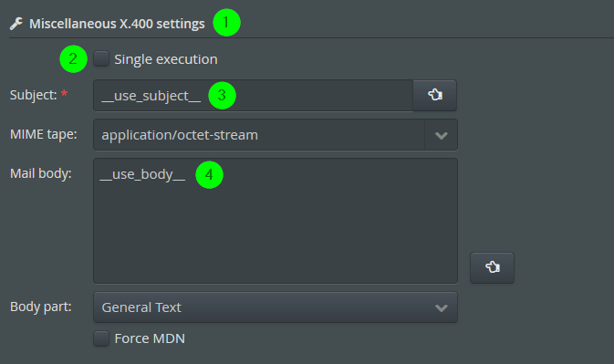Click the Force MDN label text

tap(150, 338)
